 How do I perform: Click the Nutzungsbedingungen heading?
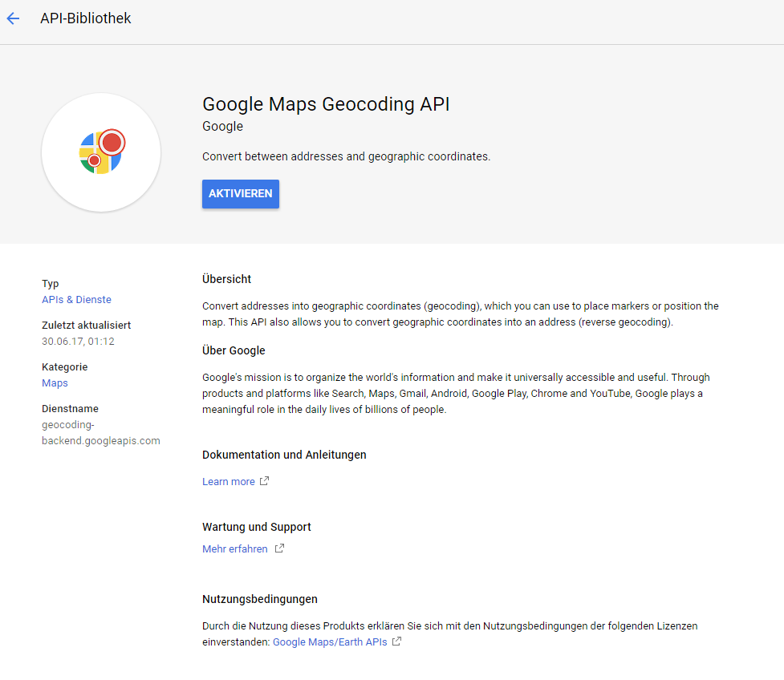[x=259, y=599]
